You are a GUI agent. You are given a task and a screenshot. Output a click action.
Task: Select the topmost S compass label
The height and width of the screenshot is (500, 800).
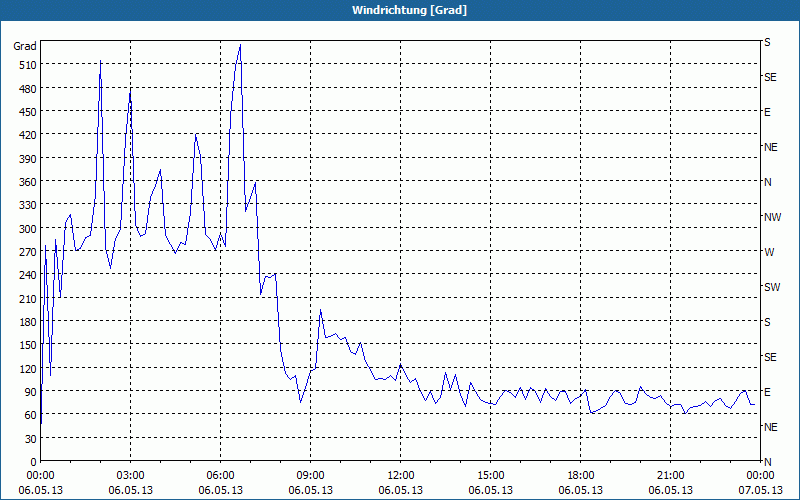point(767,42)
